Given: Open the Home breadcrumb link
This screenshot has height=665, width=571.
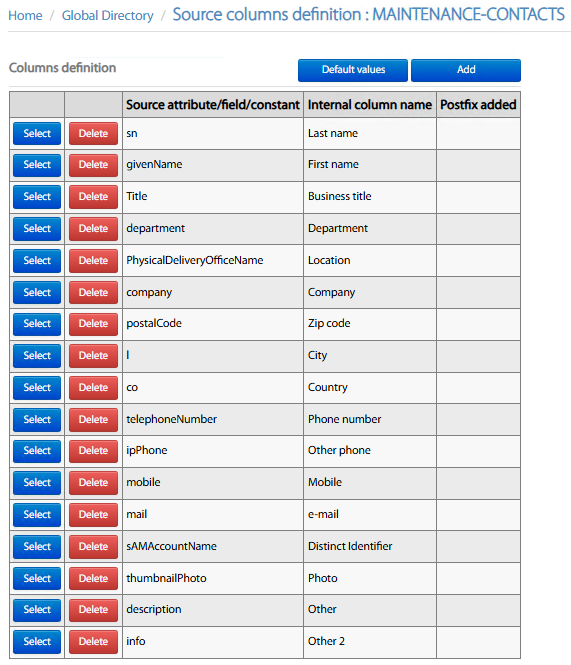Looking at the screenshot, I should tap(25, 16).
